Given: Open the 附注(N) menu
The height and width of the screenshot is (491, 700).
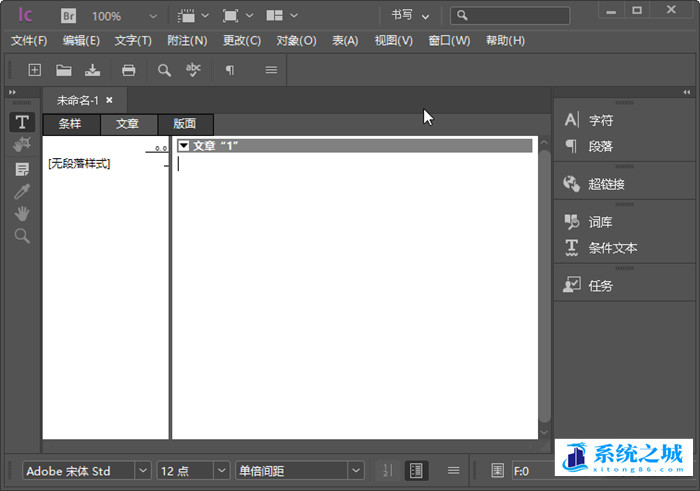Looking at the screenshot, I should tap(187, 41).
